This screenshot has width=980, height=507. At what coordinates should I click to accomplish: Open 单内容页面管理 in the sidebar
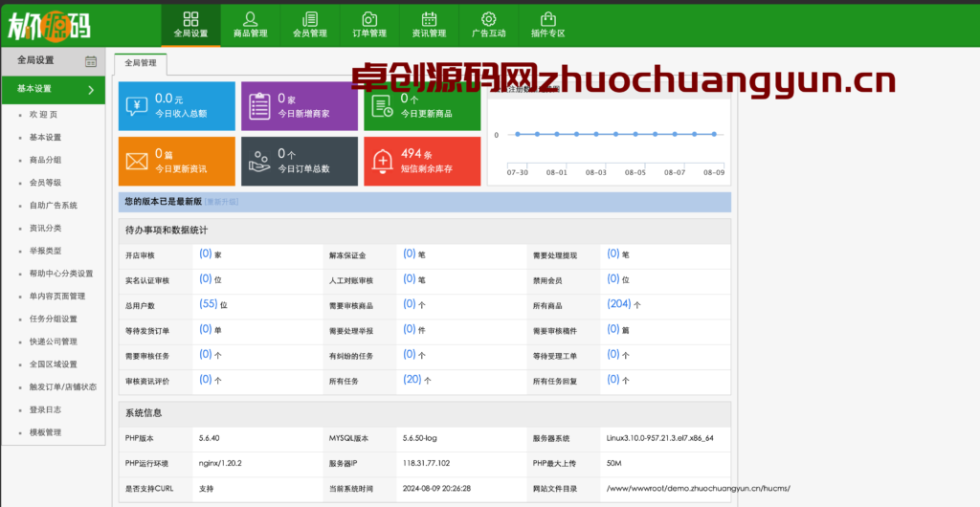pyautogui.click(x=56, y=296)
